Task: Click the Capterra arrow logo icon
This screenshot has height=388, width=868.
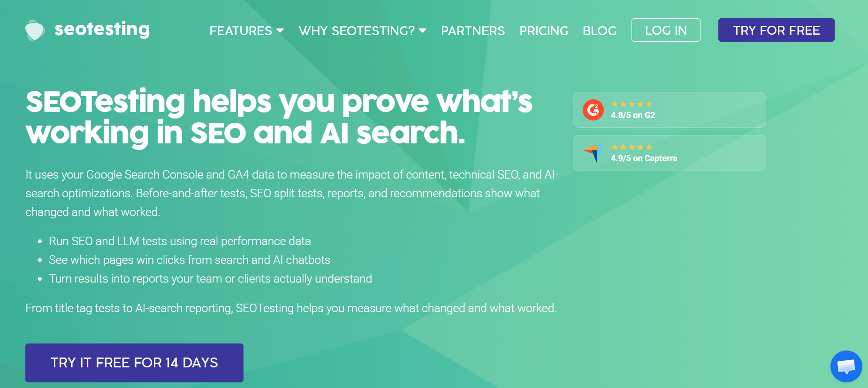Action: click(593, 153)
